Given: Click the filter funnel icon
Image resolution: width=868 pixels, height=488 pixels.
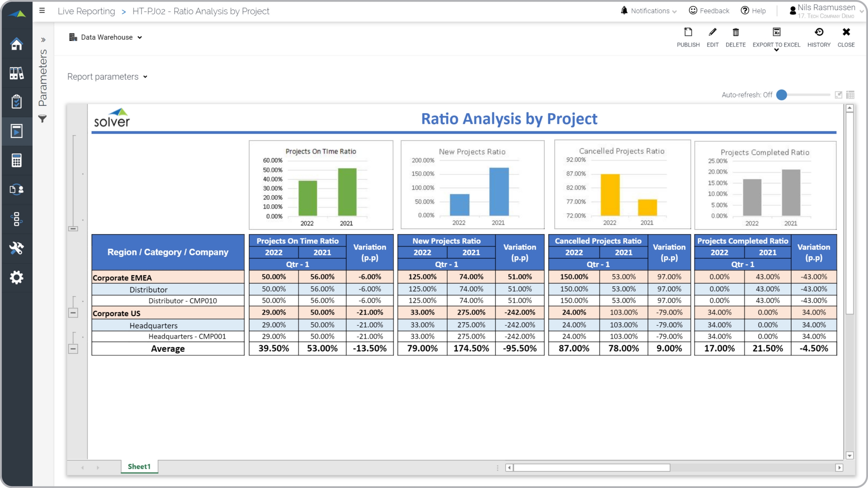Looking at the screenshot, I should pyautogui.click(x=42, y=119).
